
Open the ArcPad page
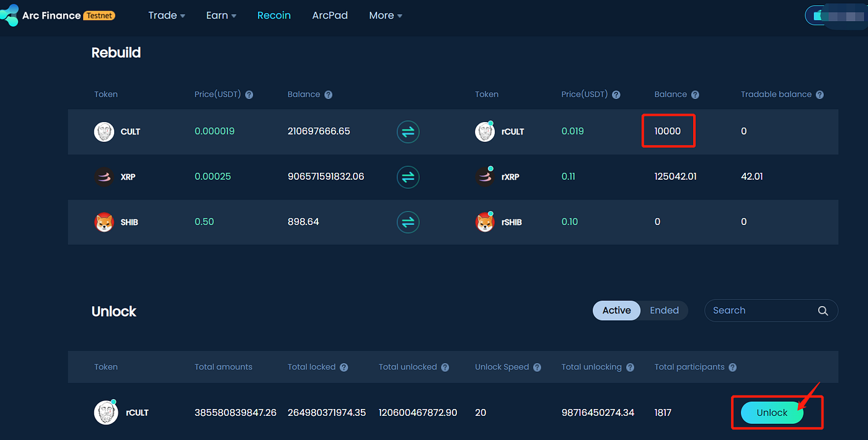[330, 15]
